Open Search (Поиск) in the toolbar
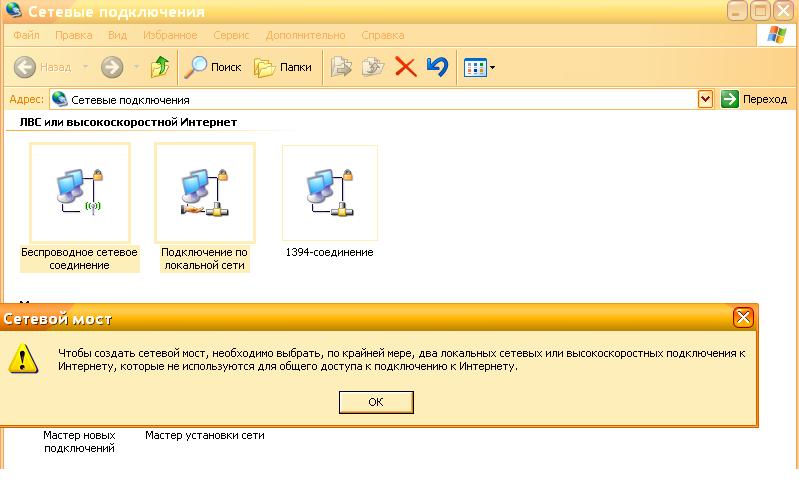The height and width of the screenshot is (483, 799). [x=212, y=67]
